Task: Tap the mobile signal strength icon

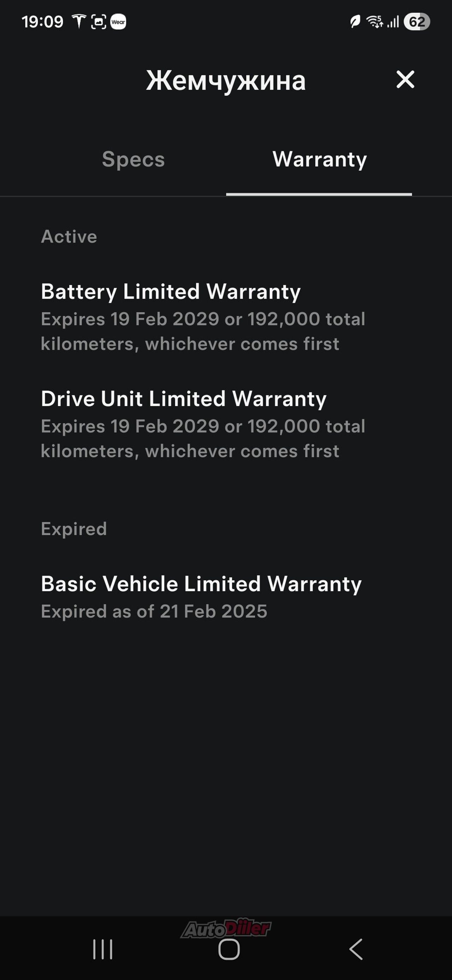Action: click(393, 22)
